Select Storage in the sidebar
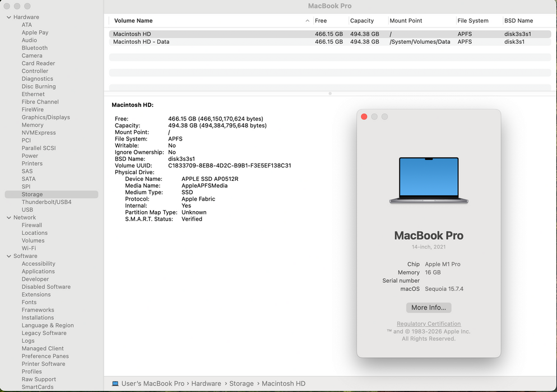This screenshot has width=557, height=392. [33, 194]
